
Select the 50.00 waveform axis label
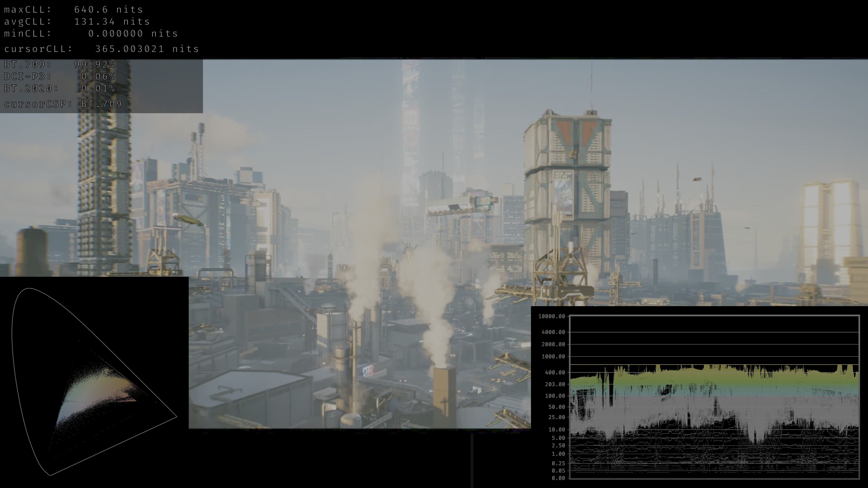coord(557,407)
